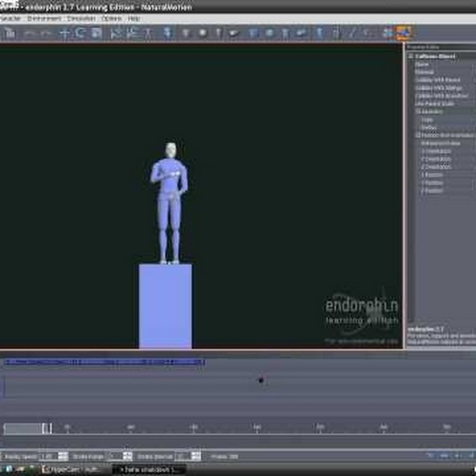
Task: Click the Strobe Interval stepper arrows
Action: tap(196, 456)
